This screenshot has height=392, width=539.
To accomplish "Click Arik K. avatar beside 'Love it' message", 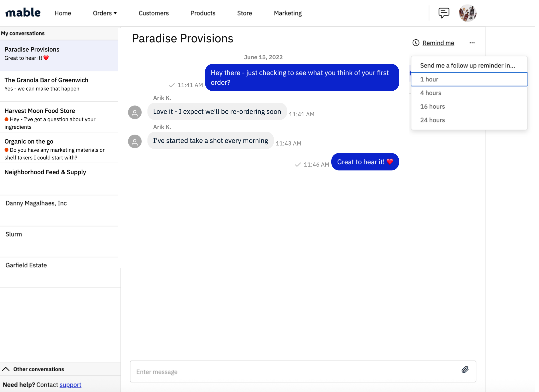I will 135,112.
